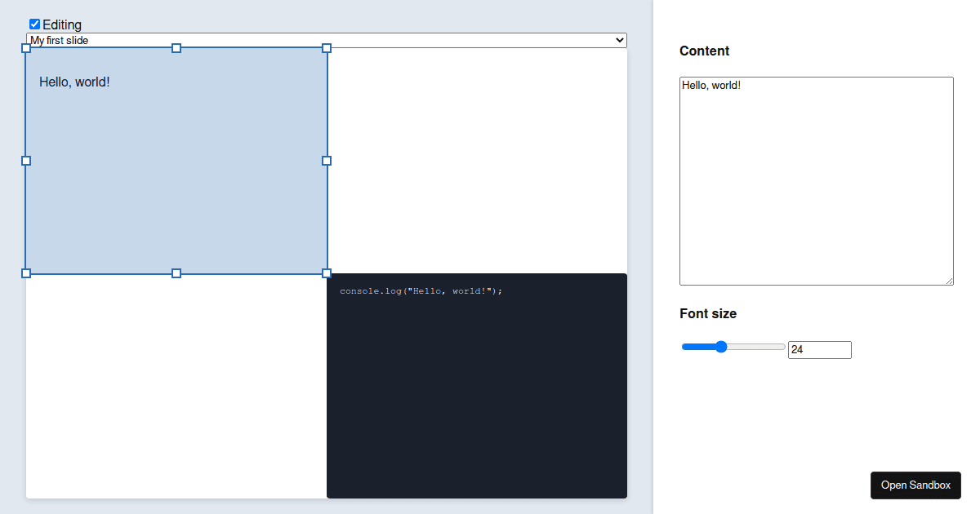980x514 pixels.
Task: Select the top-left resize handle
Action: (26, 48)
